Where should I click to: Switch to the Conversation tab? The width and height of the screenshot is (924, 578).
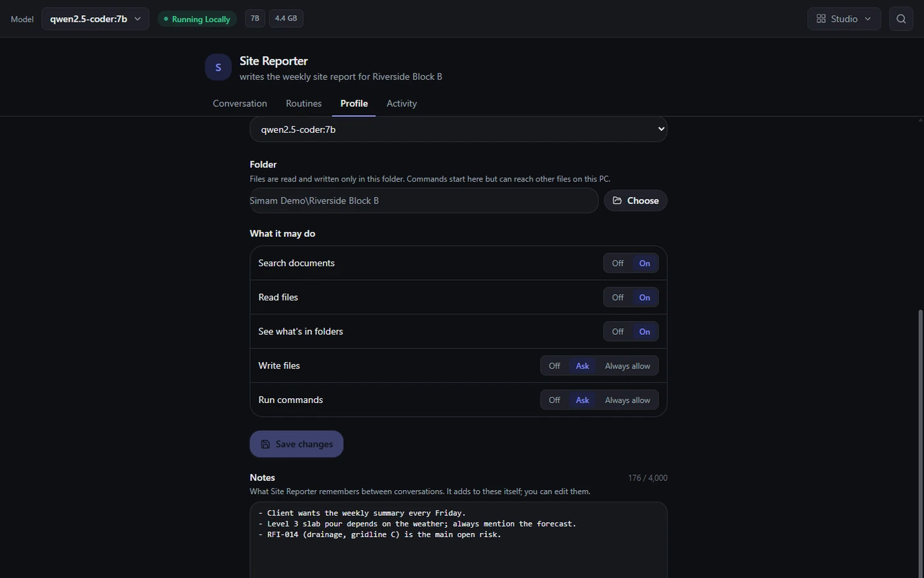[240, 104]
